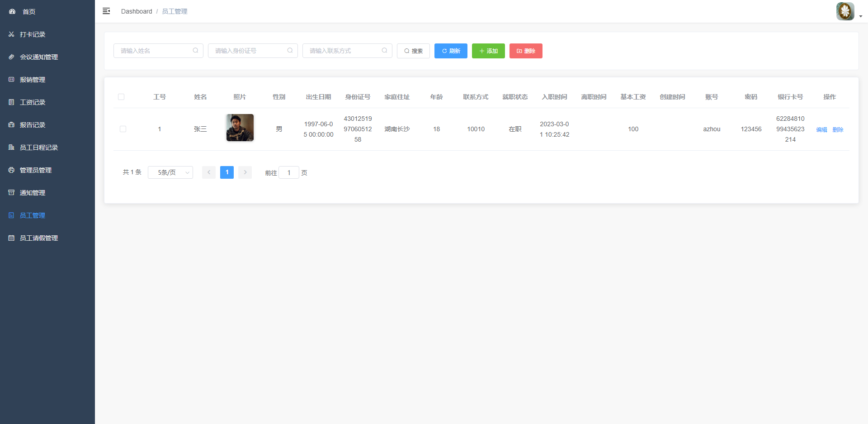Click the sidebar collapse hamburger icon

106,11
